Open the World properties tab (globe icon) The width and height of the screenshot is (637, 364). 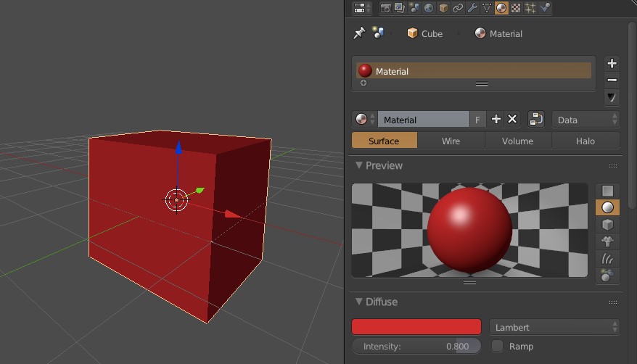click(429, 8)
